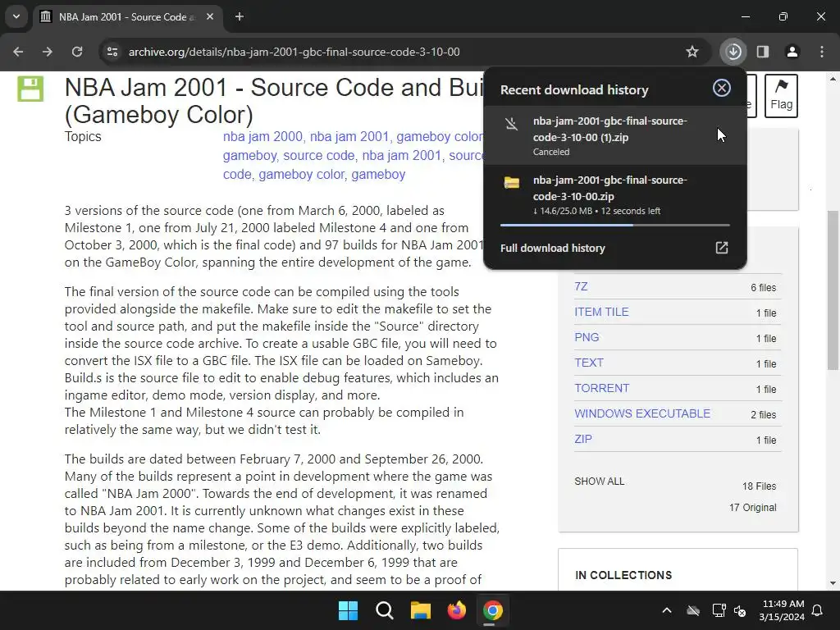The width and height of the screenshot is (840, 630).
Task: Open the 7Z download option
Action: click(581, 286)
